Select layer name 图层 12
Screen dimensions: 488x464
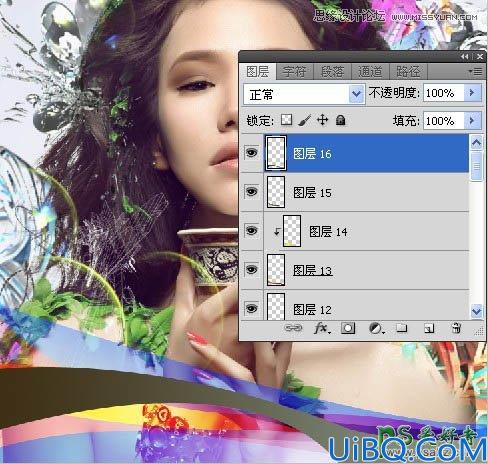tap(312, 309)
